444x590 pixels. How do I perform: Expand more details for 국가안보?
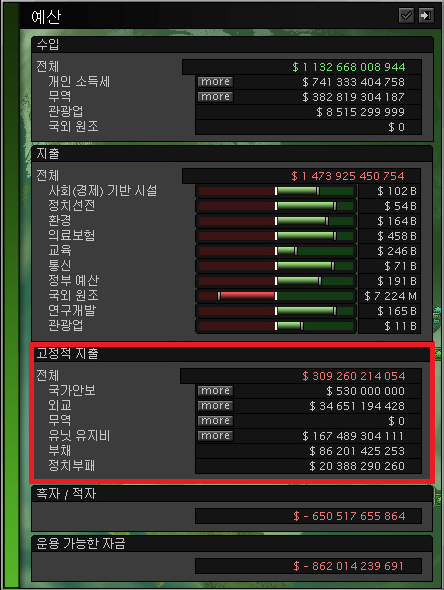[x=215, y=391]
